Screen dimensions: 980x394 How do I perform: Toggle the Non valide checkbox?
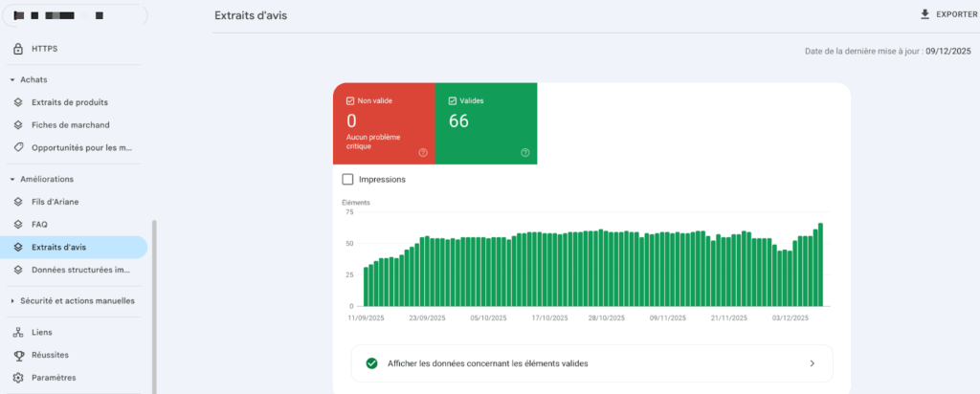coord(351,100)
